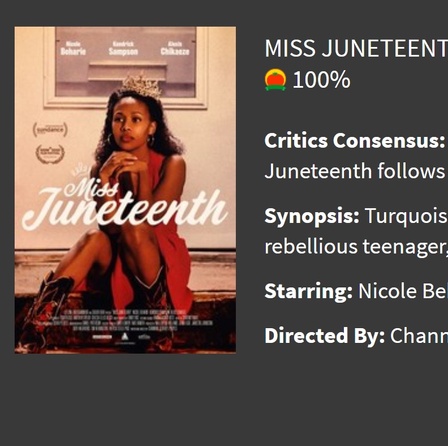Click the Certified Fresh tomato icon
The height and width of the screenshot is (446, 448).
click(x=275, y=80)
